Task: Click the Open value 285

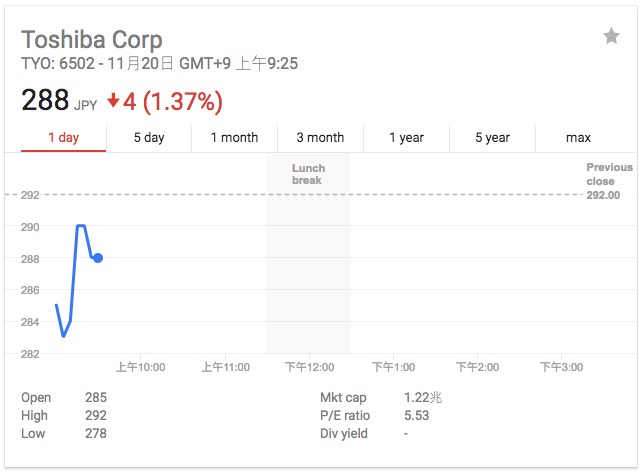Action: tap(96, 397)
